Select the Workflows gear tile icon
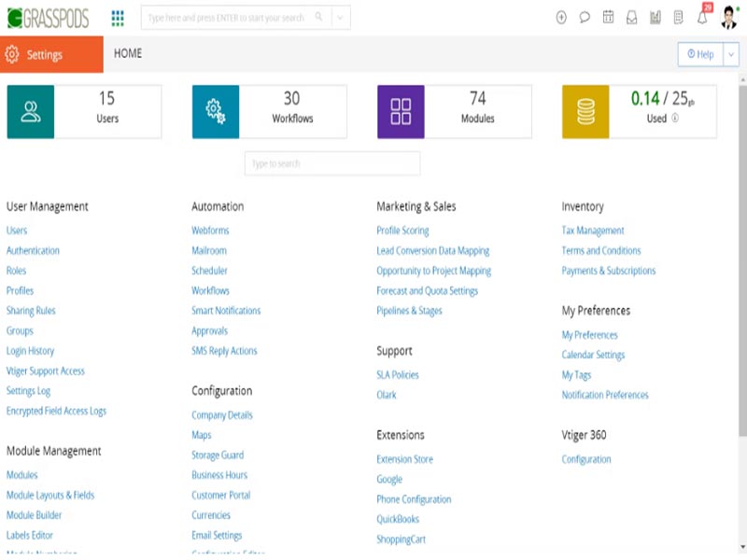 click(x=215, y=110)
